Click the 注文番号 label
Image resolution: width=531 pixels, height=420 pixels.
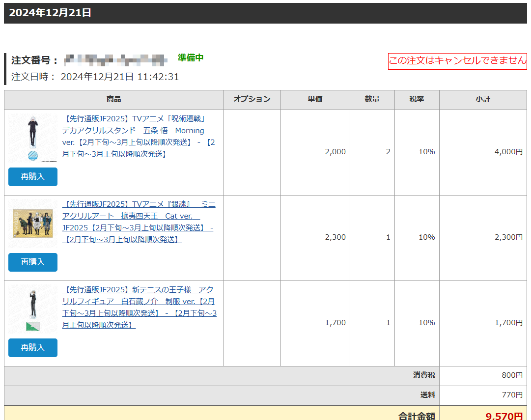click(35, 60)
